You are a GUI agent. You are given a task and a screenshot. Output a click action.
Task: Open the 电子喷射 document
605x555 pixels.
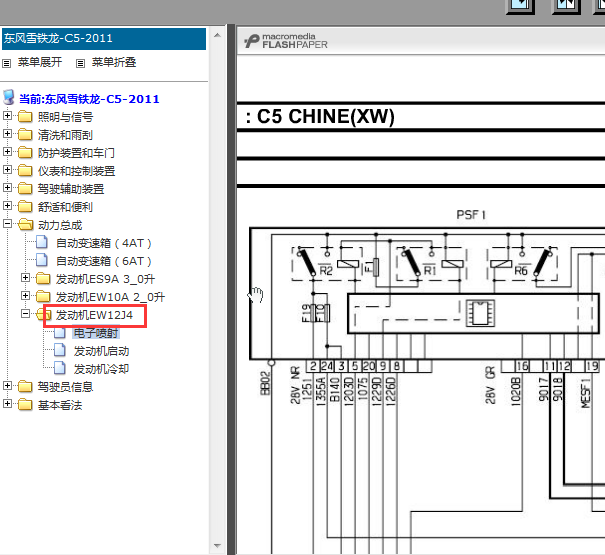96,333
